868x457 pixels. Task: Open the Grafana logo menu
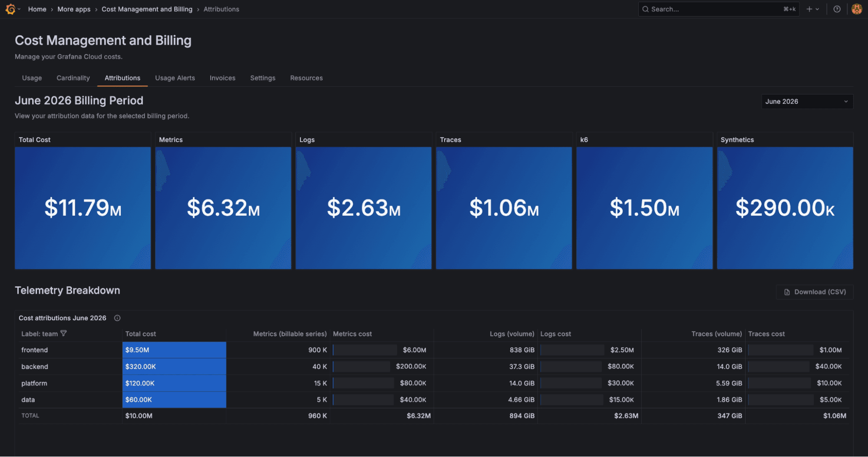click(x=10, y=9)
